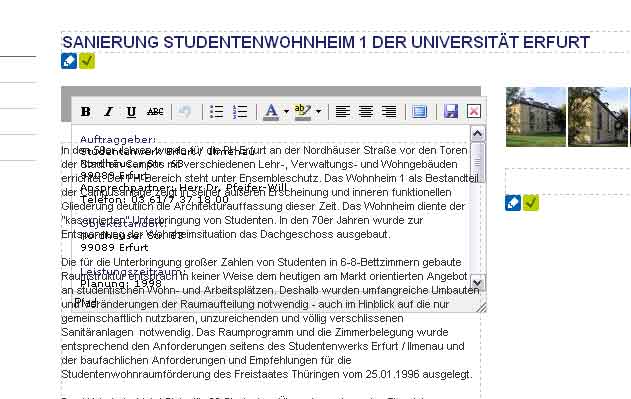
Task: Click the blue edit icon under the title
Action: click(69, 61)
